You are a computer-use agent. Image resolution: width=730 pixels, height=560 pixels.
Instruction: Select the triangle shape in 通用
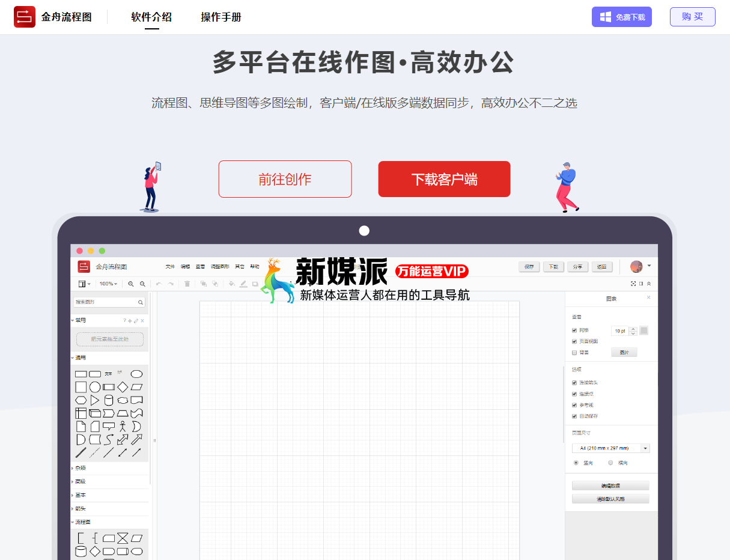coord(95,400)
